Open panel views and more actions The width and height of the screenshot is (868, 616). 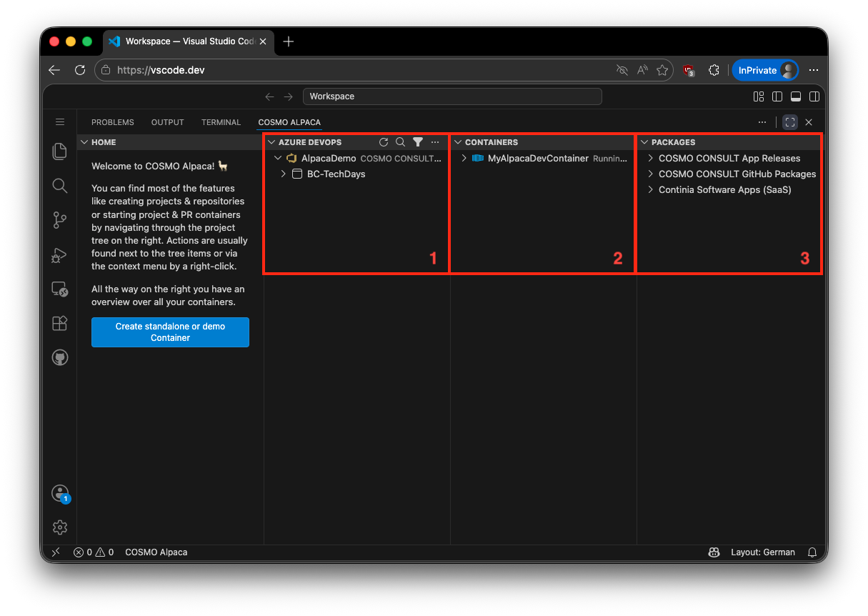tap(762, 122)
